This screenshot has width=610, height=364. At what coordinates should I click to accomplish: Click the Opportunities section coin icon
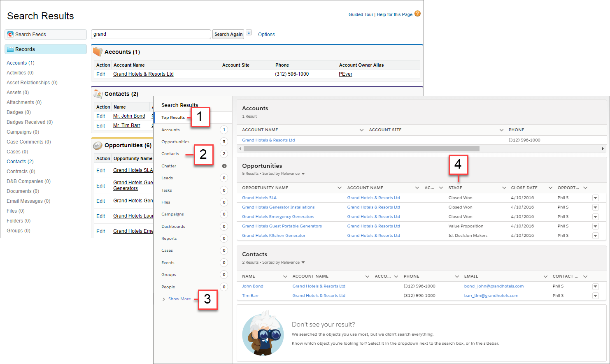98,145
